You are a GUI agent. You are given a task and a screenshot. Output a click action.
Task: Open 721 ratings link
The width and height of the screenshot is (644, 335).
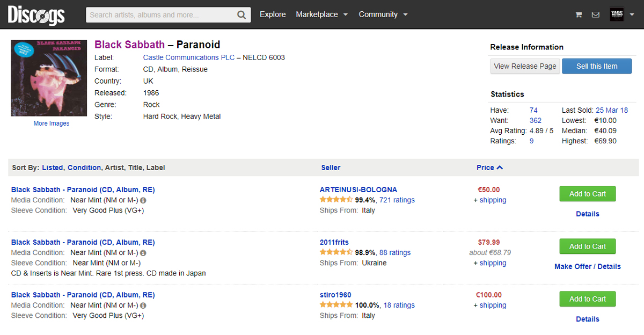point(397,200)
